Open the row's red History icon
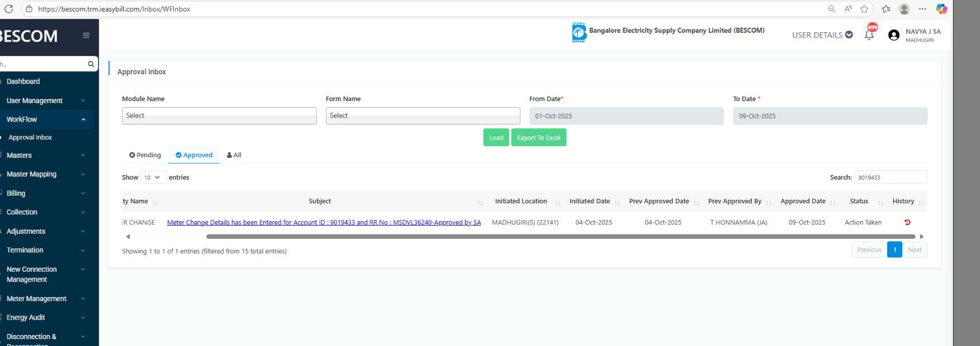The image size is (980, 346). (x=907, y=222)
